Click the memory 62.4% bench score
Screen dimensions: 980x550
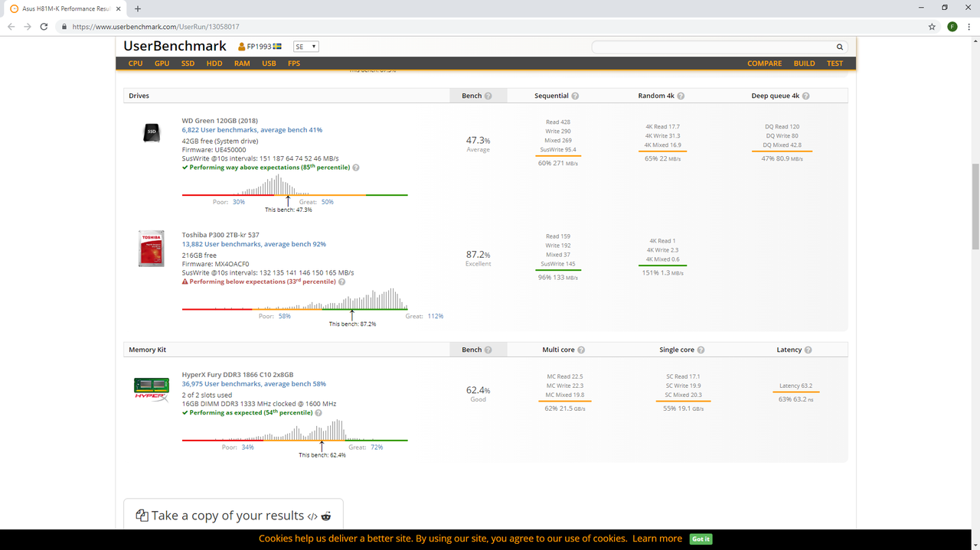coord(478,390)
